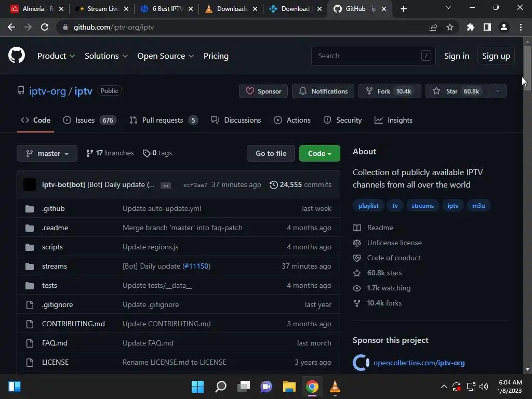The image size is (532, 399).
Task: Show hidden system tray icons
Action: (444, 387)
